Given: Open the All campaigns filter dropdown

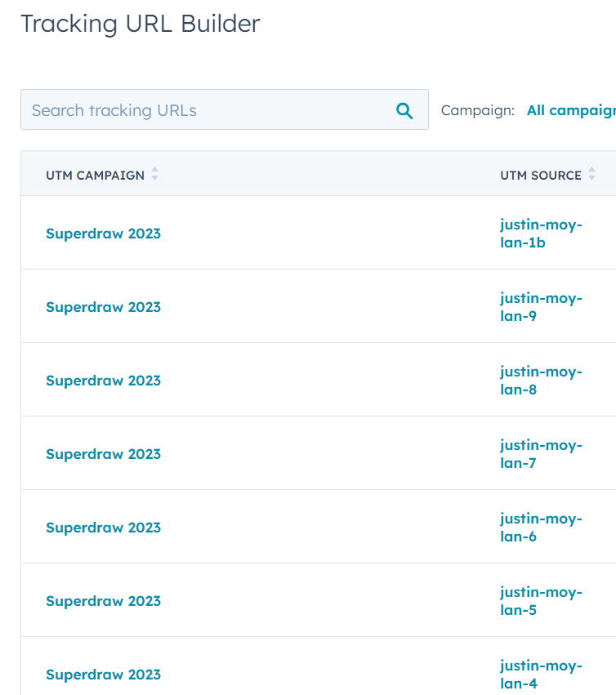Looking at the screenshot, I should tap(570, 110).
